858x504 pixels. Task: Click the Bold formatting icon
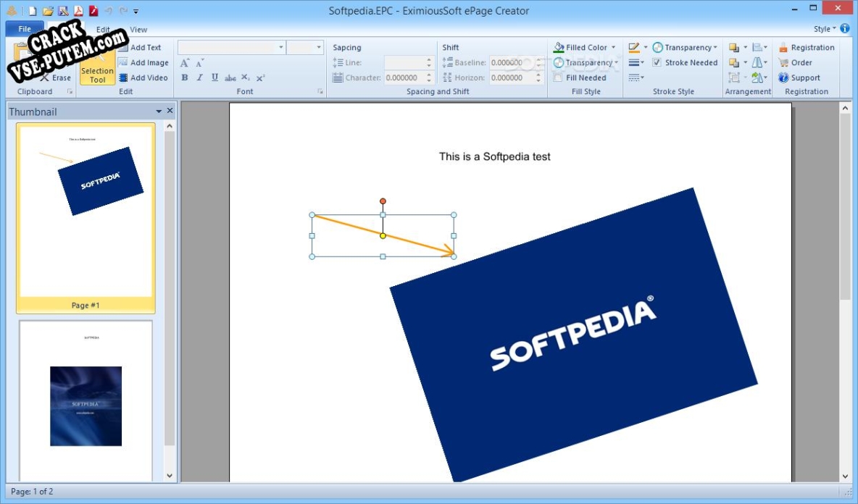[184, 77]
